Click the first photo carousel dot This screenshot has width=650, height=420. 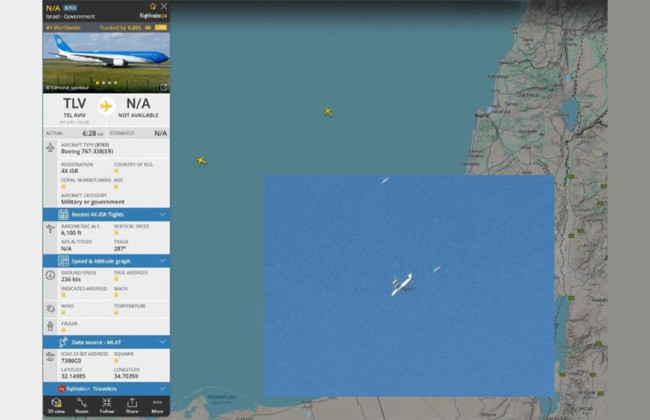[x=97, y=83]
